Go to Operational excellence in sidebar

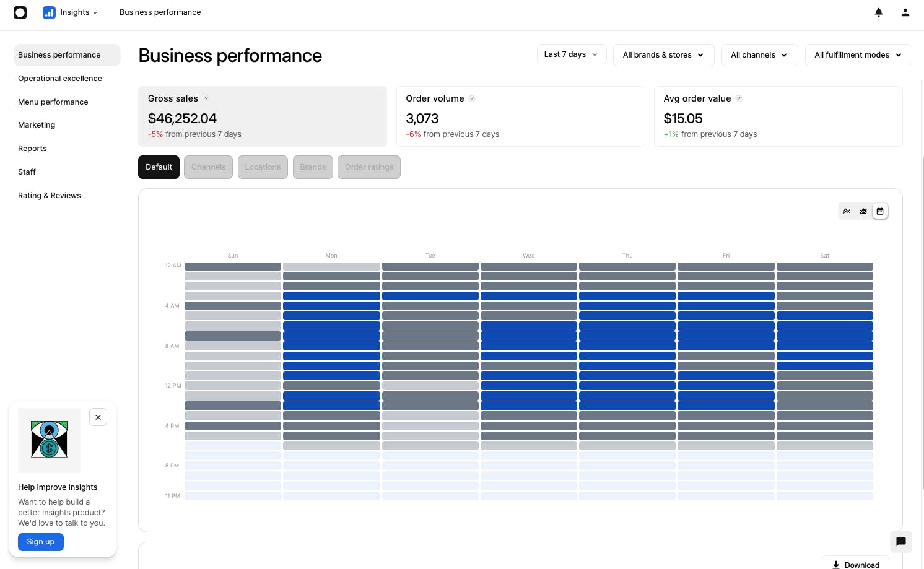coord(60,79)
